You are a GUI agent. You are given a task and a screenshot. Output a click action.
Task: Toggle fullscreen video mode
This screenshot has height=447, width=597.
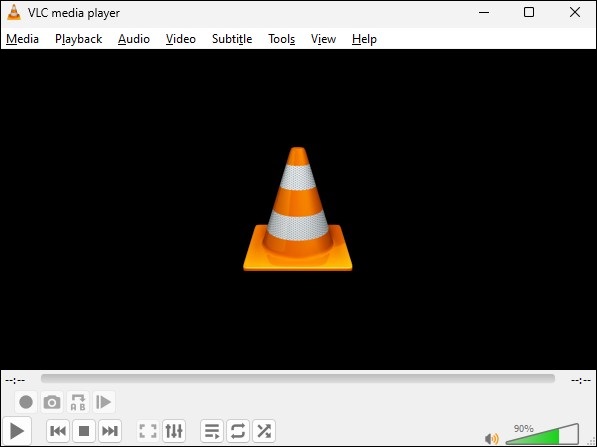[148, 431]
